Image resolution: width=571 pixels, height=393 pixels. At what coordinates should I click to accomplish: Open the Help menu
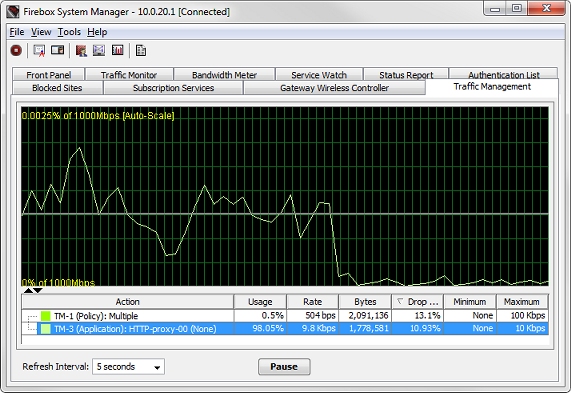97,32
